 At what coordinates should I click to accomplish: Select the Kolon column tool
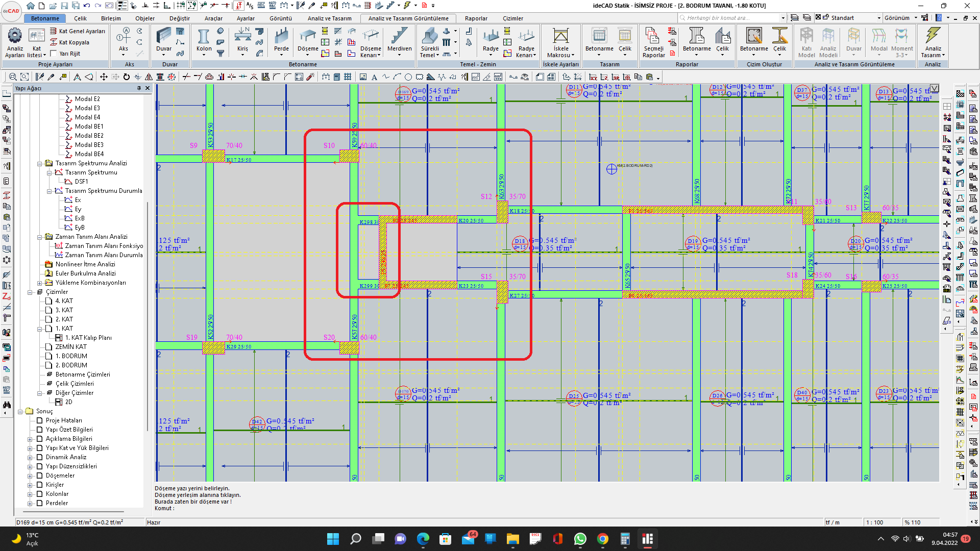[x=204, y=41]
